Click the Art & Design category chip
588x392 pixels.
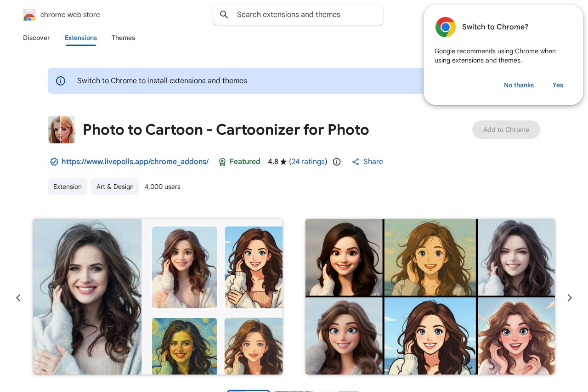[x=115, y=187]
